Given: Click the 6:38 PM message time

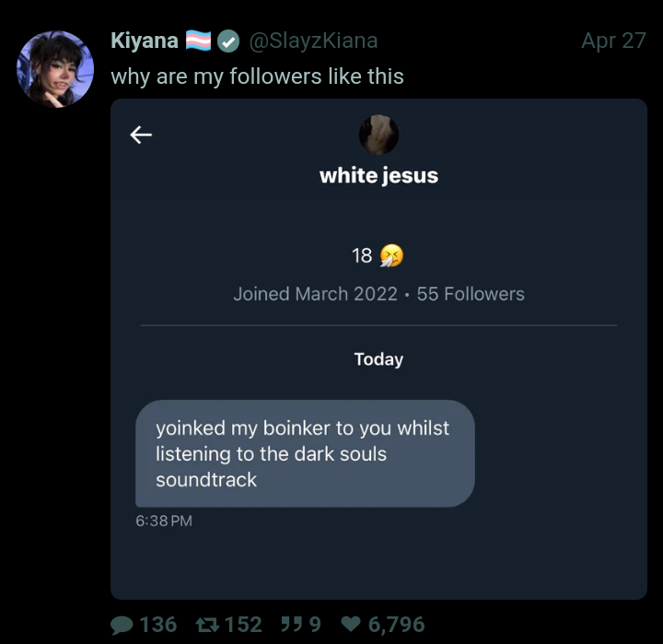Looking at the screenshot, I should (164, 521).
